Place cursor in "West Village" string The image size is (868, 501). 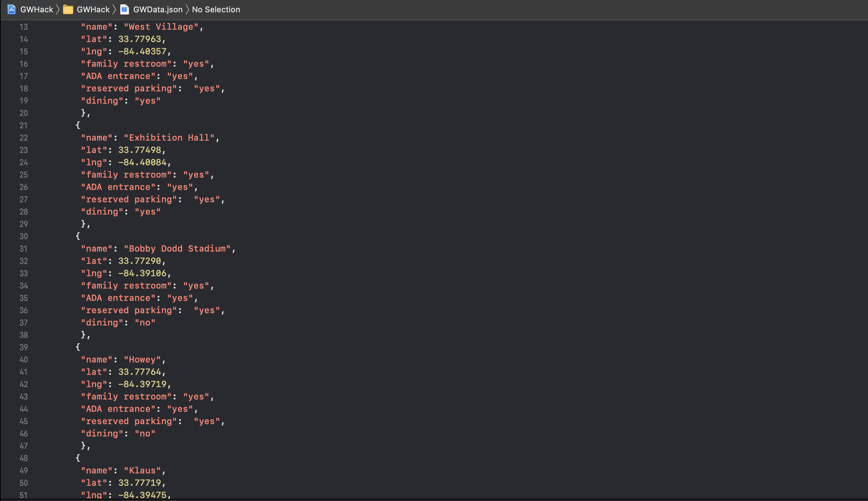click(x=161, y=27)
